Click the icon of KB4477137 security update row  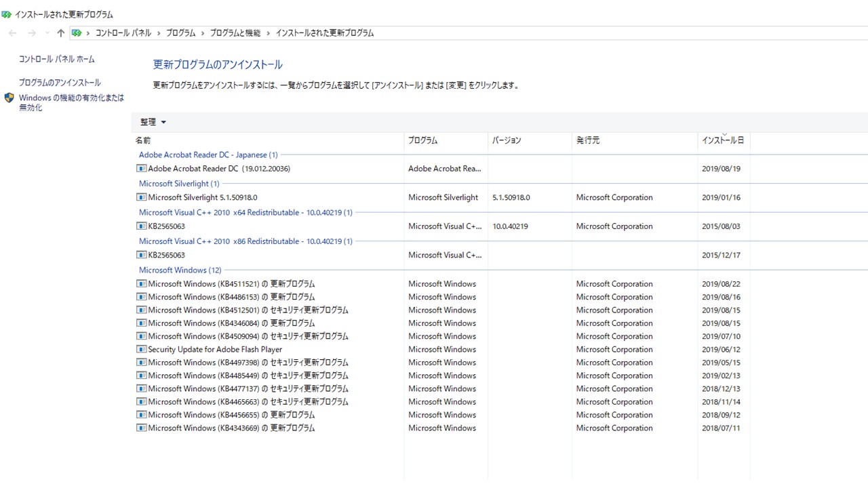[x=141, y=388]
